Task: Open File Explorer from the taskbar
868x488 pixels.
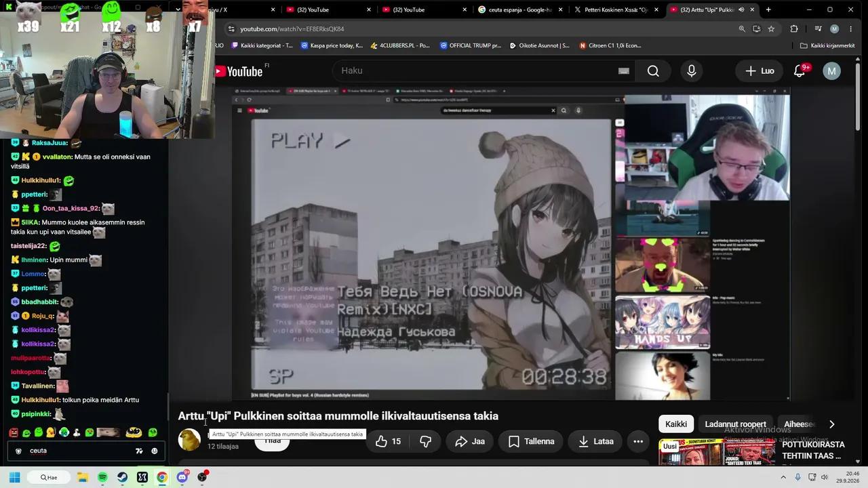Action: [x=83, y=477]
